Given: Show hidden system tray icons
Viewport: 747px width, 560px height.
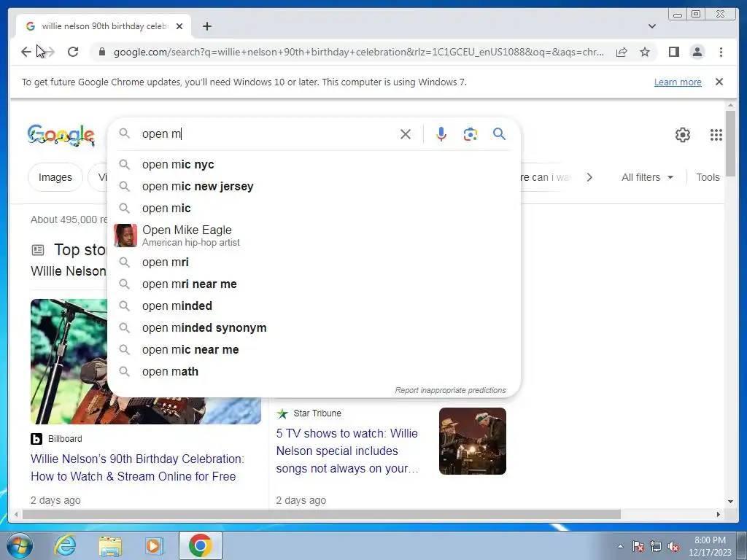Looking at the screenshot, I should 620,546.
